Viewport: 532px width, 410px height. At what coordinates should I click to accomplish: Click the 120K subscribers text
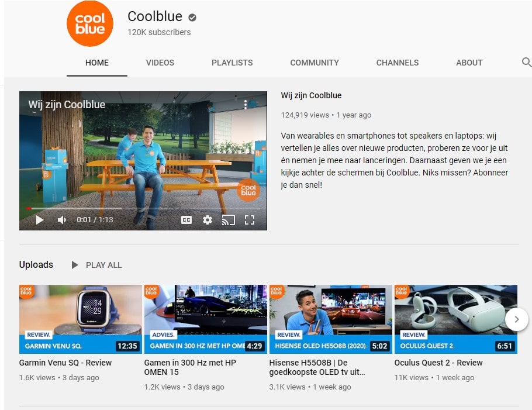159,32
